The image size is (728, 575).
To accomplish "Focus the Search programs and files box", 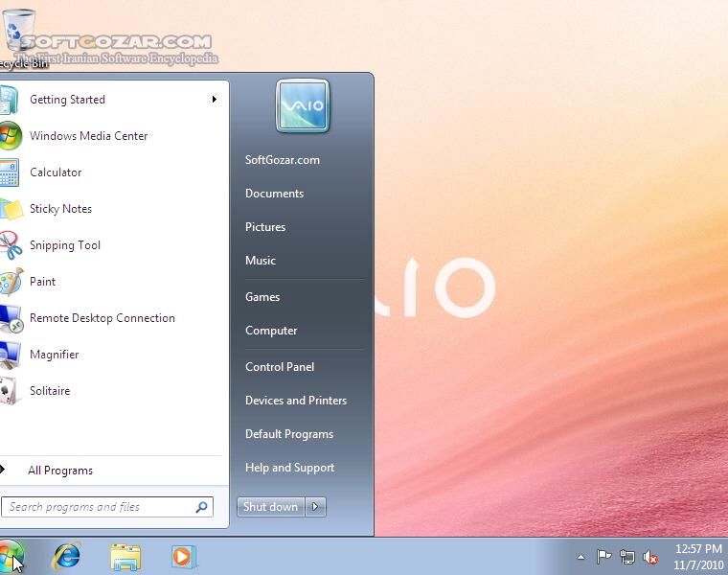I will (x=107, y=507).
